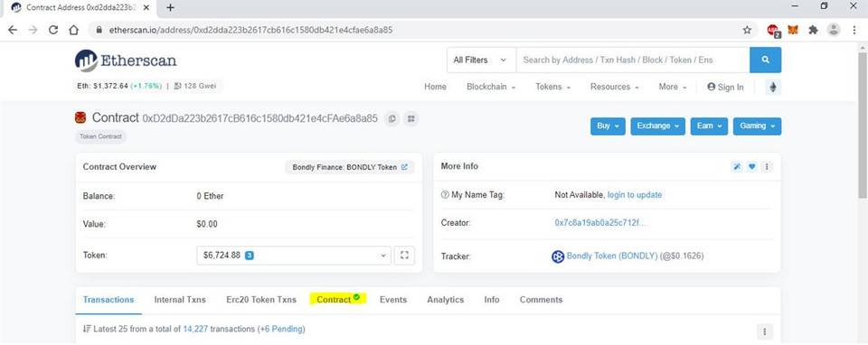Viewport: 868px width, 345px height.
Task: Click the login to update link
Action: (x=635, y=194)
